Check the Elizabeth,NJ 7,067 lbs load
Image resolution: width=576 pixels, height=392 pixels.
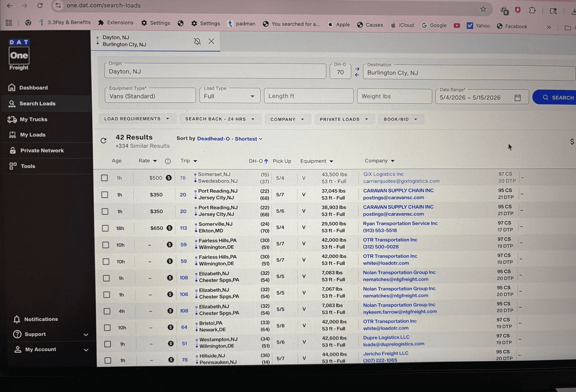[107, 294]
